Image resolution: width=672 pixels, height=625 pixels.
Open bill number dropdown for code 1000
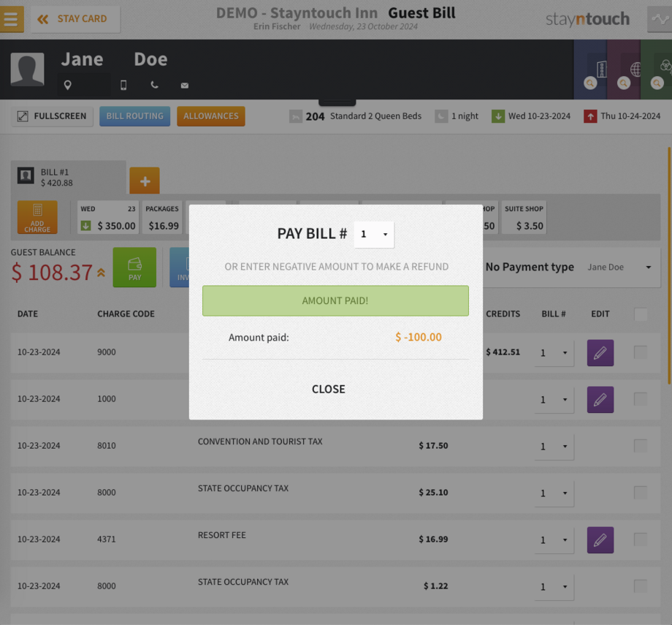pos(554,400)
